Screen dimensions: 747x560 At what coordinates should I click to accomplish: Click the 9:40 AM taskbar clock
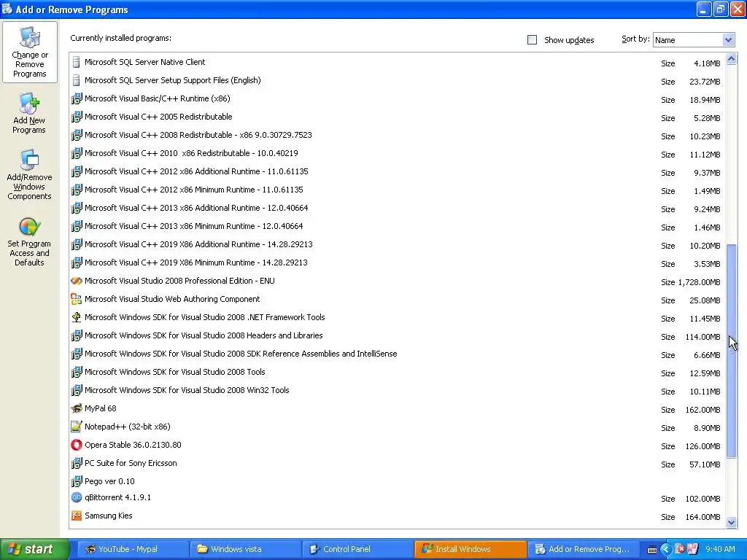pyautogui.click(x=720, y=549)
